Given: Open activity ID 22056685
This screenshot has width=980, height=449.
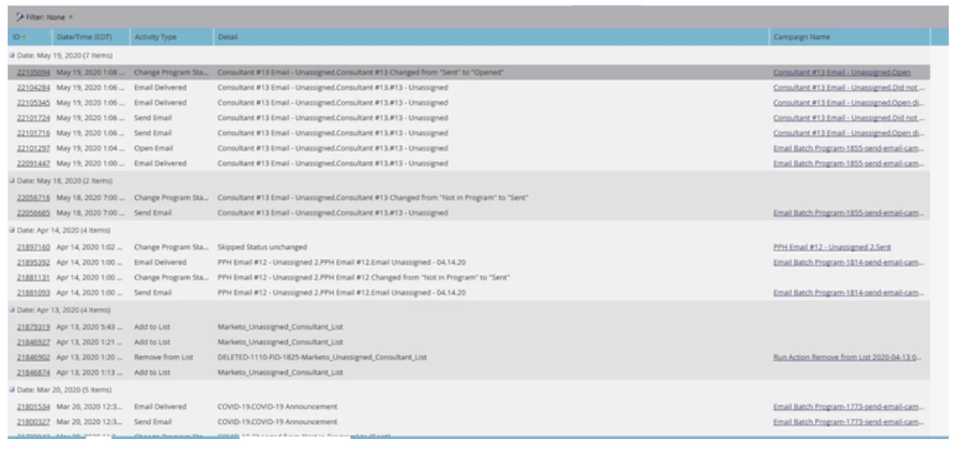Looking at the screenshot, I should (x=34, y=213).
